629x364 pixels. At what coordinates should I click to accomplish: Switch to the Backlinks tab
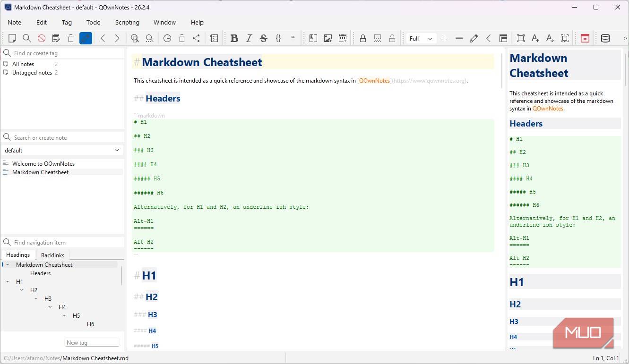click(x=52, y=255)
